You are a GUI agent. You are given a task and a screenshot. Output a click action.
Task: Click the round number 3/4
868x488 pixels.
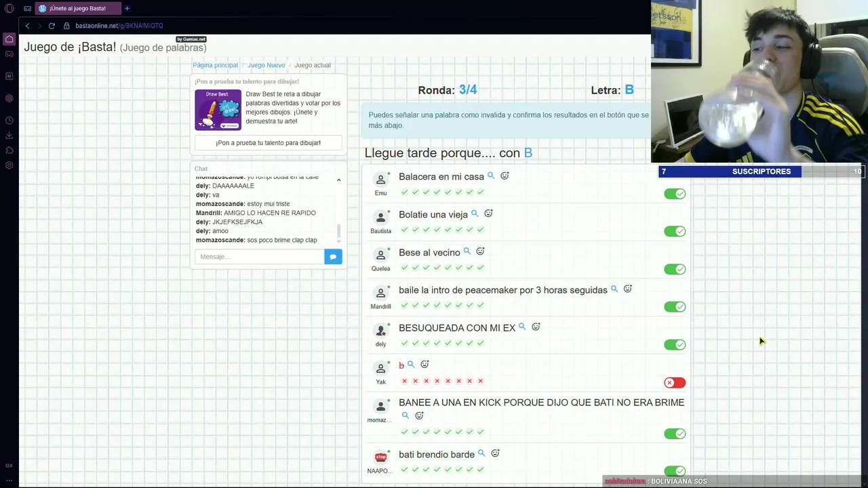[468, 89]
